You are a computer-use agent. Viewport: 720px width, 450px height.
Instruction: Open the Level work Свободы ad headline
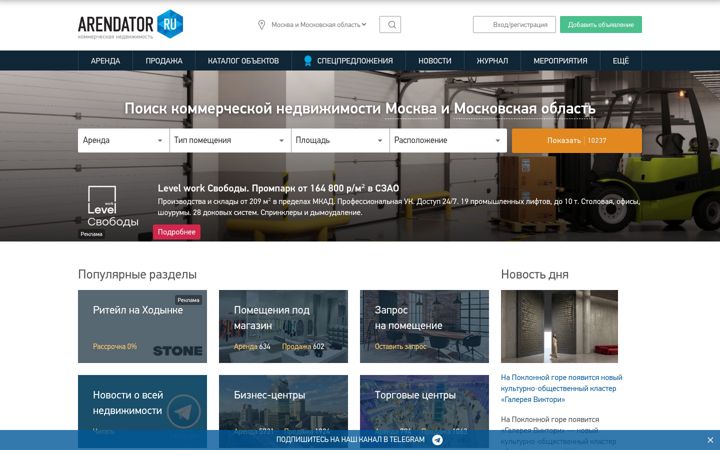(278, 188)
